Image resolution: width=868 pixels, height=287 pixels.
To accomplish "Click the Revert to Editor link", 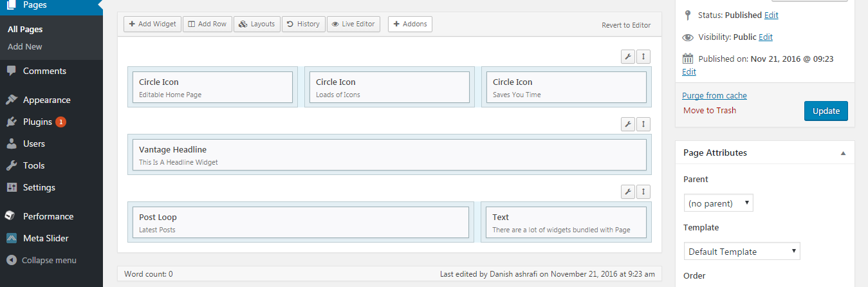I will (626, 25).
